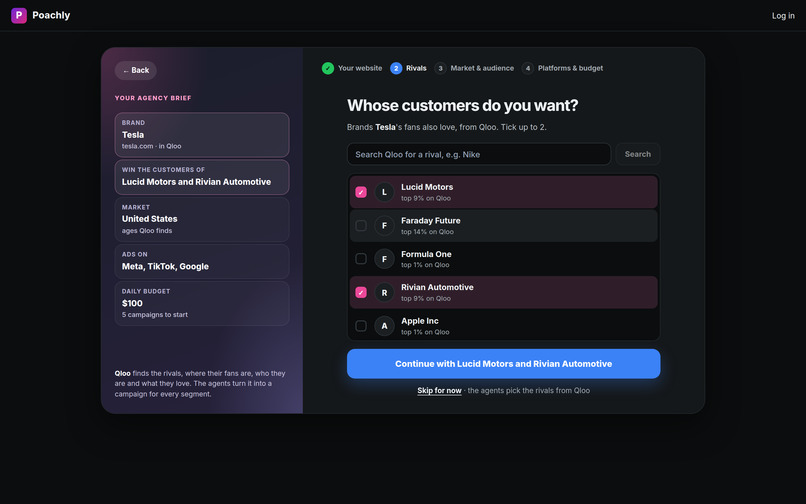Go back with the Back button
806x504 pixels.
pyautogui.click(x=136, y=70)
